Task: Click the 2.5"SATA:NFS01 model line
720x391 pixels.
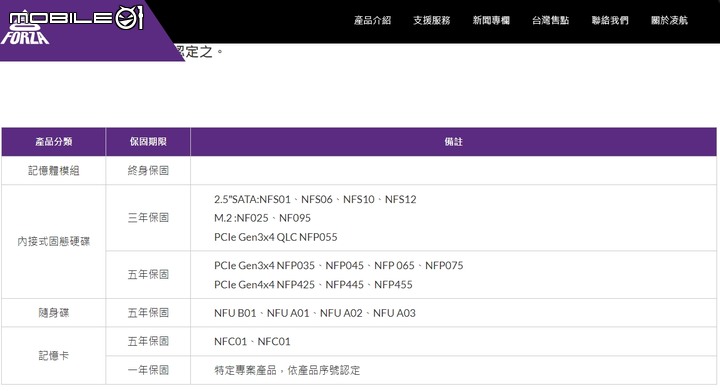Action: 315,199
